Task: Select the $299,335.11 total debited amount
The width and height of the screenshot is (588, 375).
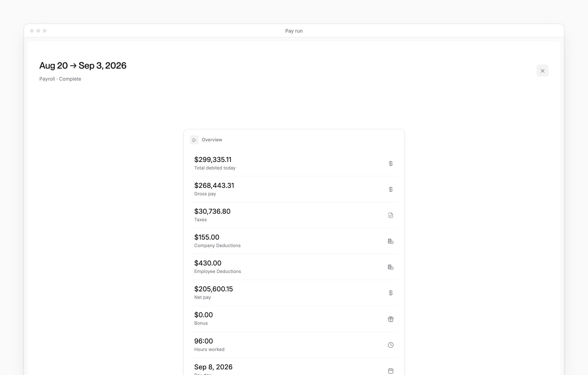Action: 213,160
